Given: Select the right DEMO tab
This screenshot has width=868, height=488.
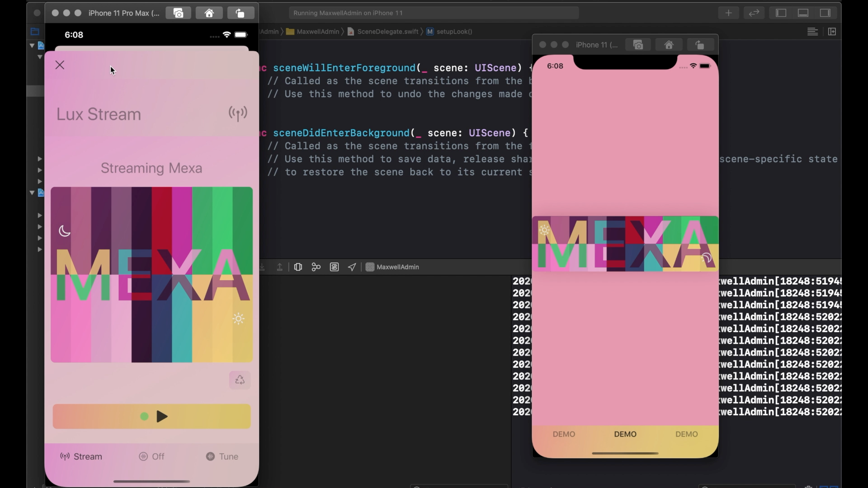Looking at the screenshot, I should click(x=686, y=434).
